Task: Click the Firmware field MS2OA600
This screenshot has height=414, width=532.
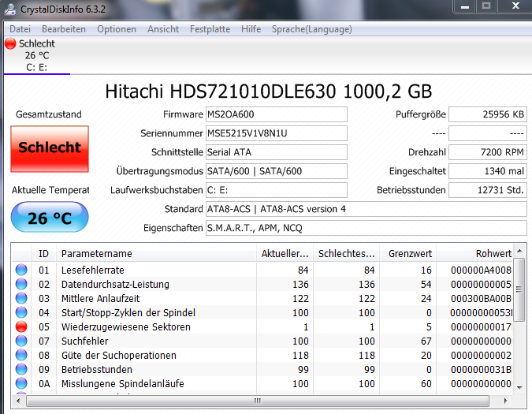Action: click(276, 114)
